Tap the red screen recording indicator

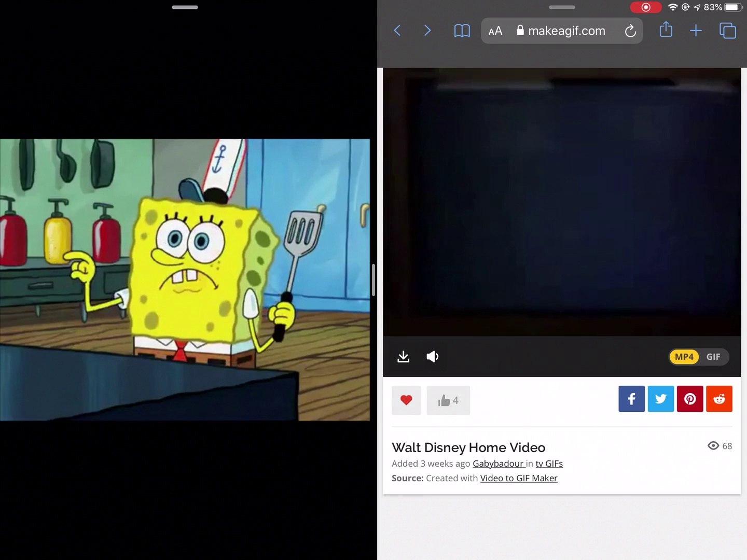tap(646, 7)
